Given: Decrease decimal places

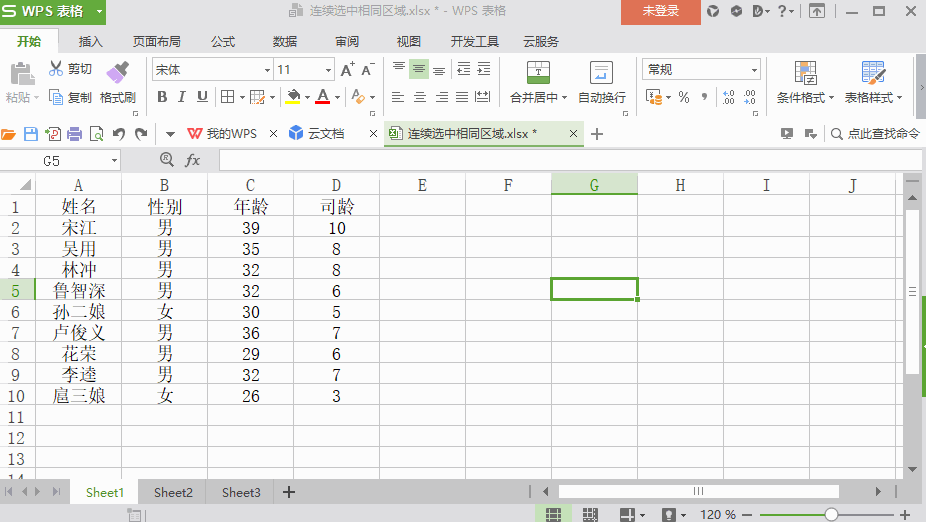Looking at the screenshot, I should click(x=749, y=97).
